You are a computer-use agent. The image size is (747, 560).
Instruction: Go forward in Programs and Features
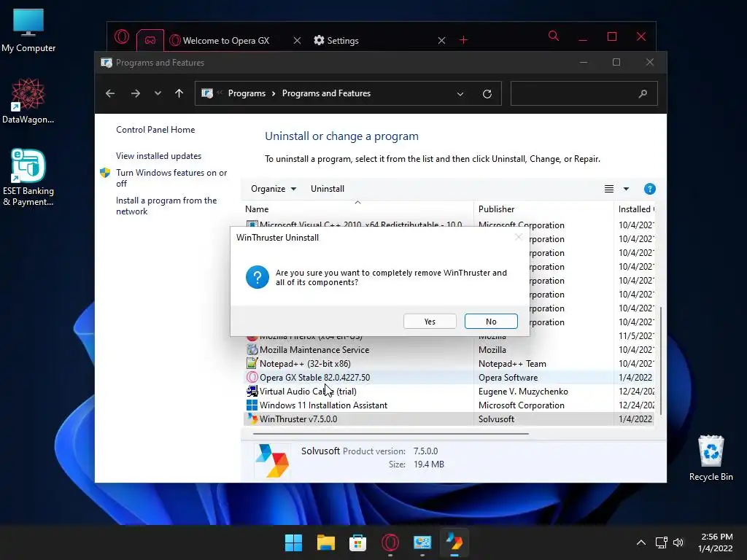135,93
